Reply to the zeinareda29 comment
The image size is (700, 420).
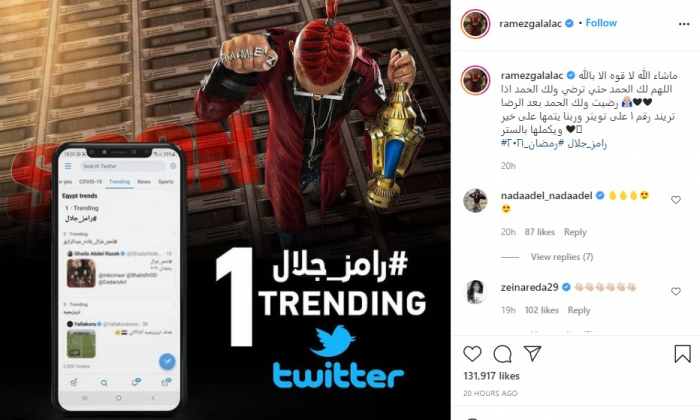pos(579,310)
